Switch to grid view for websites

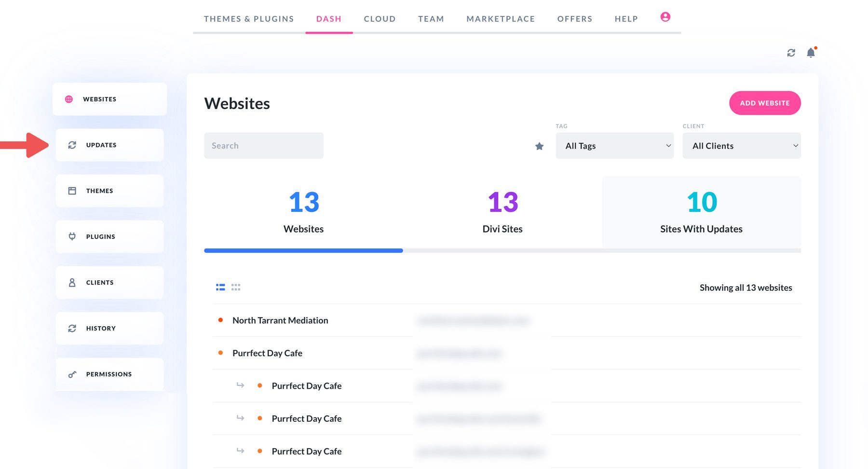(x=236, y=287)
